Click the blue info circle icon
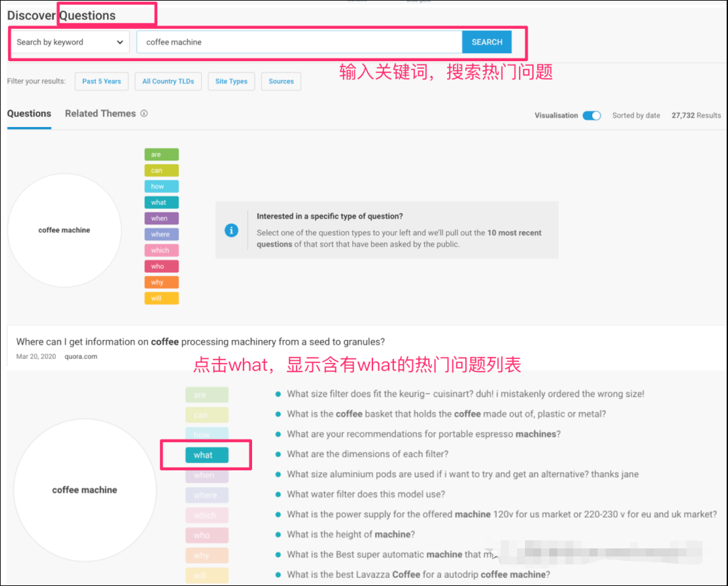The width and height of the screenshot is (728, 586). coord(231,230)
